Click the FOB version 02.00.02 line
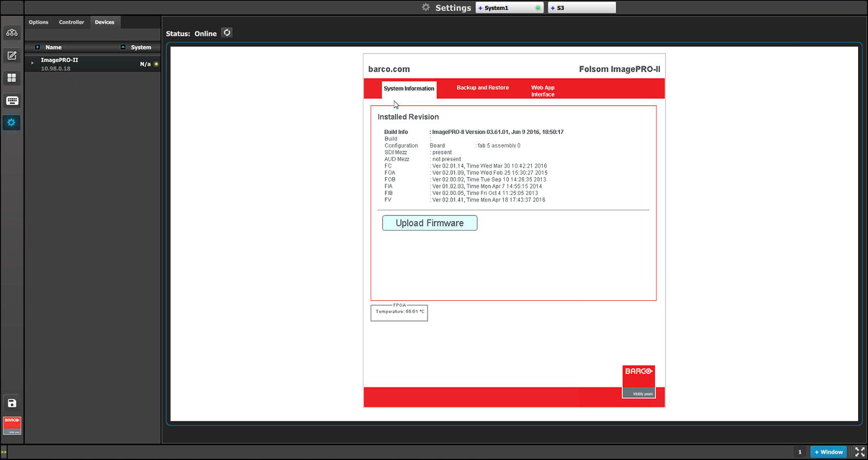 tap(488, 180)
